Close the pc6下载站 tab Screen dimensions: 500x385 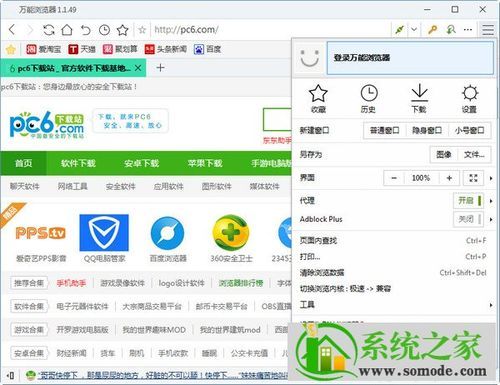[x=138, y=68]
